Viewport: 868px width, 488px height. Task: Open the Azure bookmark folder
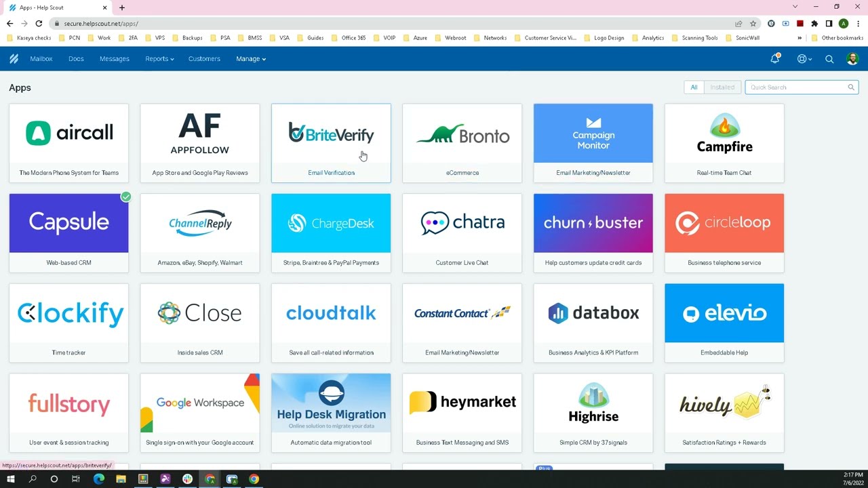[415, 38]
